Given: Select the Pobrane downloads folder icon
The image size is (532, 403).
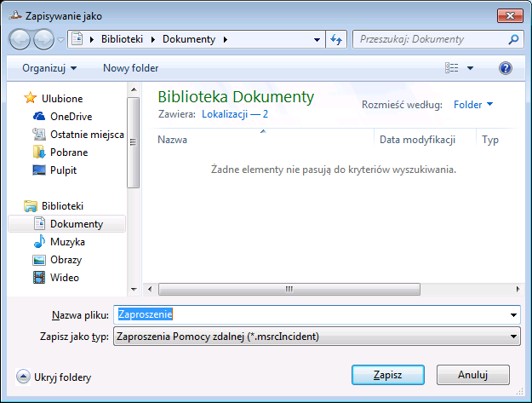Looking at the screenshot, I should (38, 152).
